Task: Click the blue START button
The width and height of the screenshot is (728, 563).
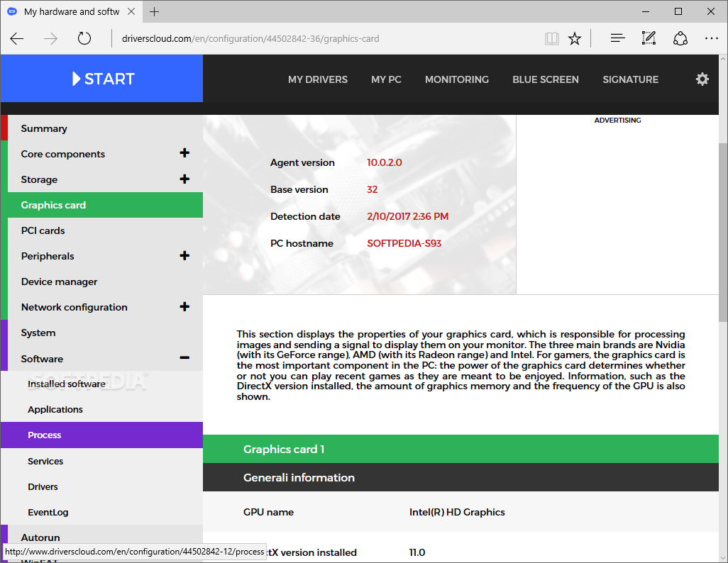Action: click(x=101, y=79)
